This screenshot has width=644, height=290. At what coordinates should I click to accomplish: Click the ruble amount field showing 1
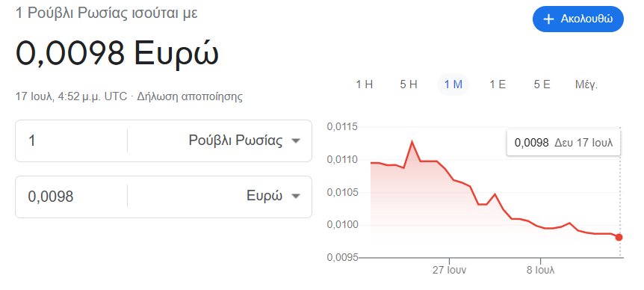(x=72, y=141)
